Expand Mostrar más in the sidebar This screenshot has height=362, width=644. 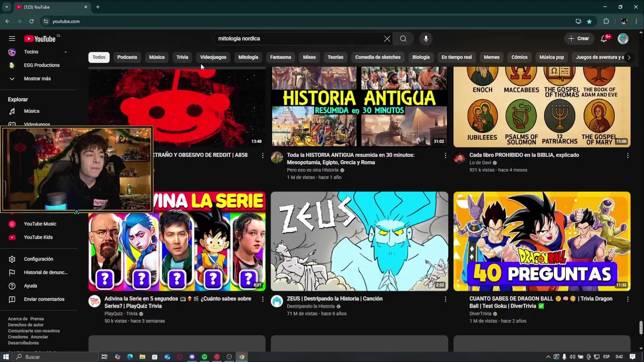pos(38,79)
